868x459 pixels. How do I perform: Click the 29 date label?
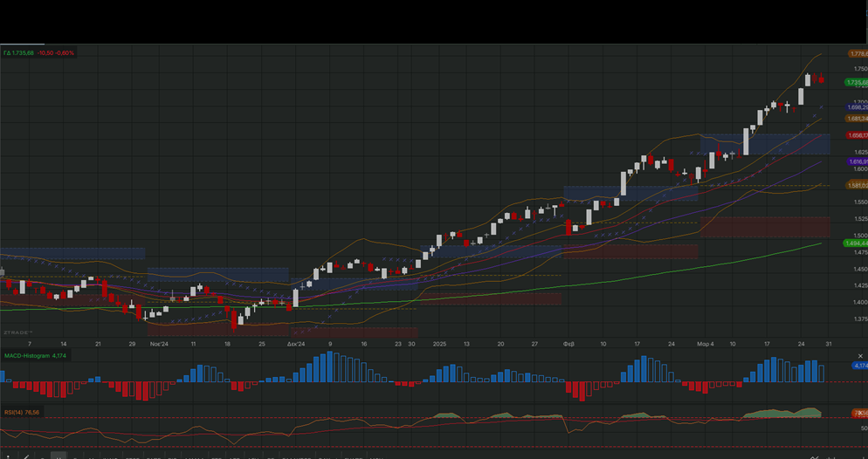132,344
